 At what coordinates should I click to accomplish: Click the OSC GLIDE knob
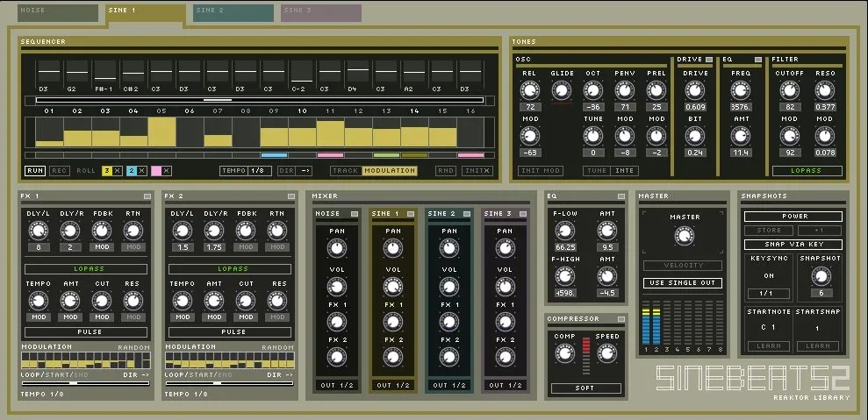tap(562, 90)
